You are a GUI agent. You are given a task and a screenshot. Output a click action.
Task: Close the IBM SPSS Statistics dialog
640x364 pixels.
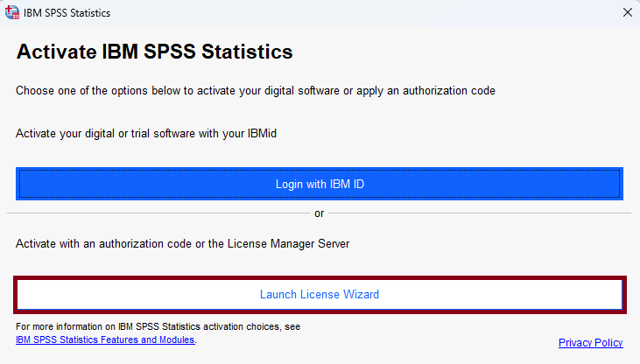pos(626,13)
